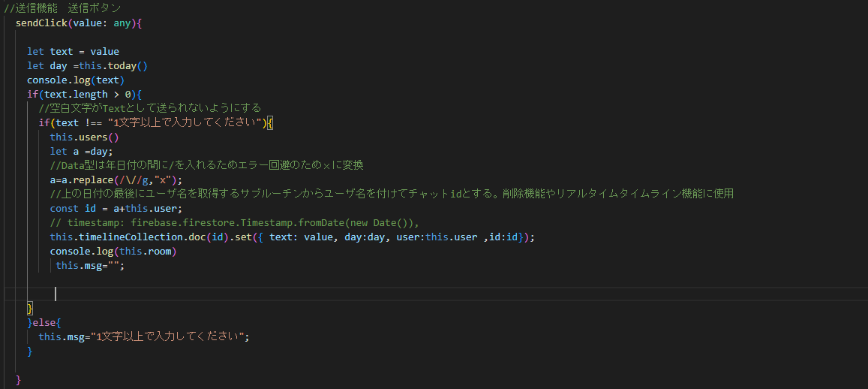Click the 'let a =day;' line
This screenshot has width=868, height=389.
coord(81,152)
